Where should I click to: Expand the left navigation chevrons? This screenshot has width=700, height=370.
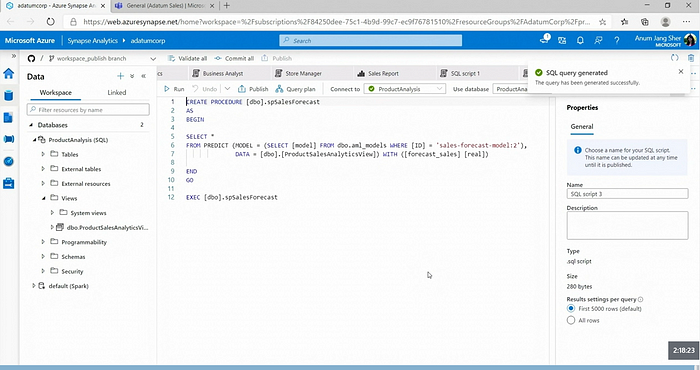click(x=14, y=56)
